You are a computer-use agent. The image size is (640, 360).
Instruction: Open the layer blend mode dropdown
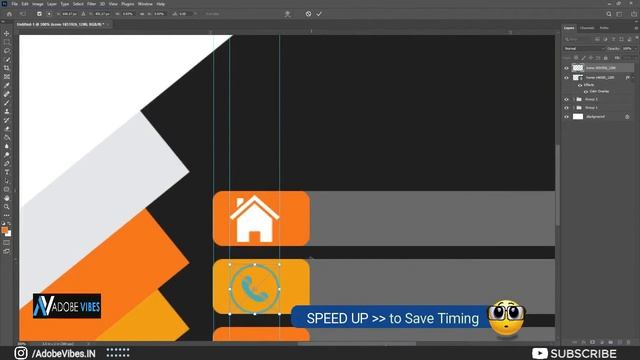coord(584,49)
